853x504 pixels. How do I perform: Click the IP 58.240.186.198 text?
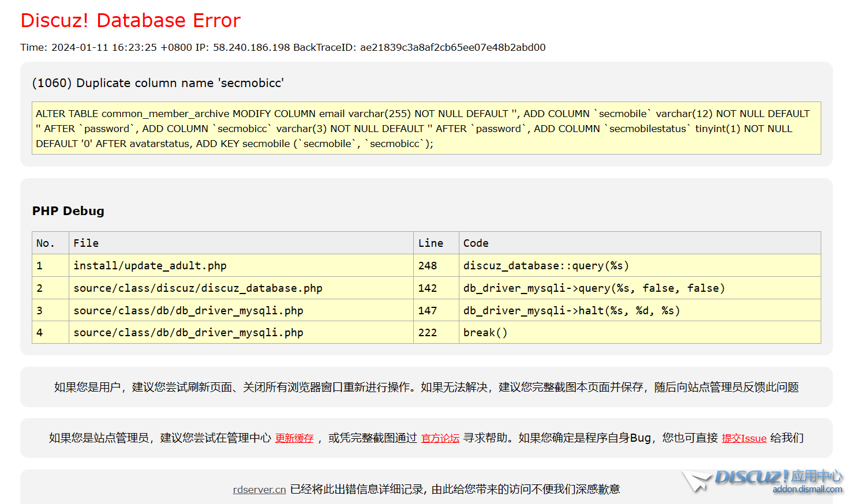point(243,47)
